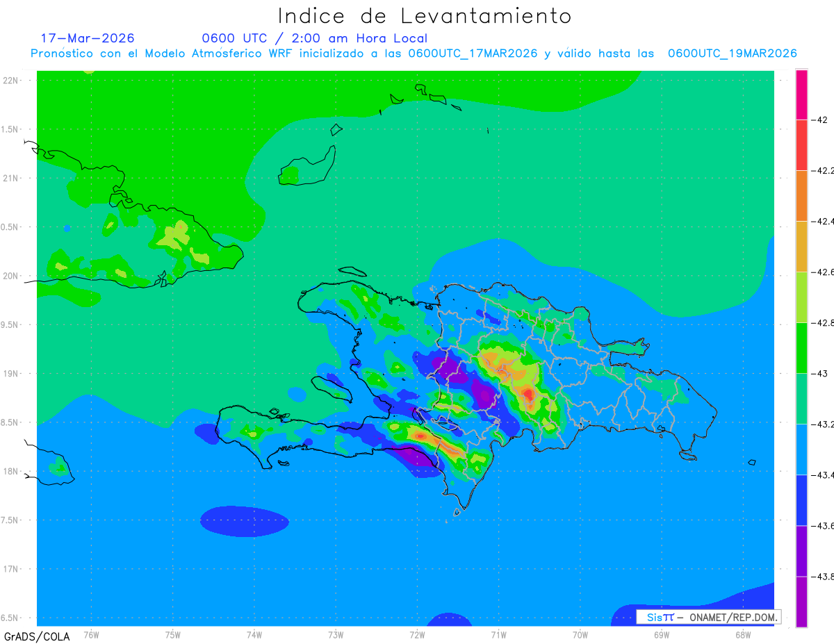This screenshot has height=644, width=834.
Task: Click the '76W' longitude label
Action: pyautogui.click(x=91, y=634)
